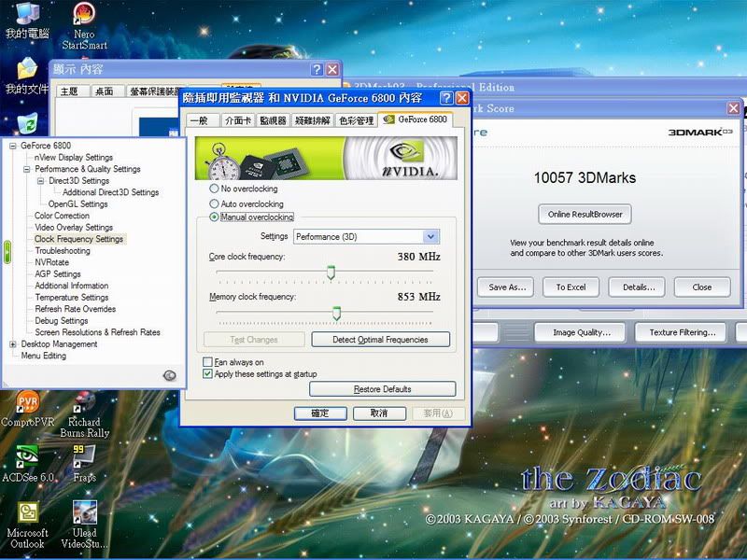747x560 pixels.
Task: Open Microsoft Outlook desktop icon
Action: coord(28,525)
